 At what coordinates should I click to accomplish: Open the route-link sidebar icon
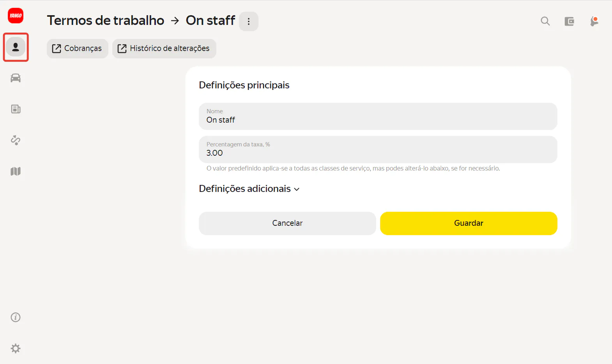(x=16, y=140)
